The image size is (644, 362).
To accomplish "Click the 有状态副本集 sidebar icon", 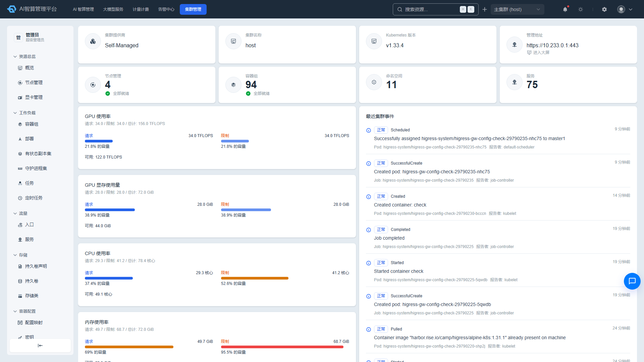I will [20, 154].
